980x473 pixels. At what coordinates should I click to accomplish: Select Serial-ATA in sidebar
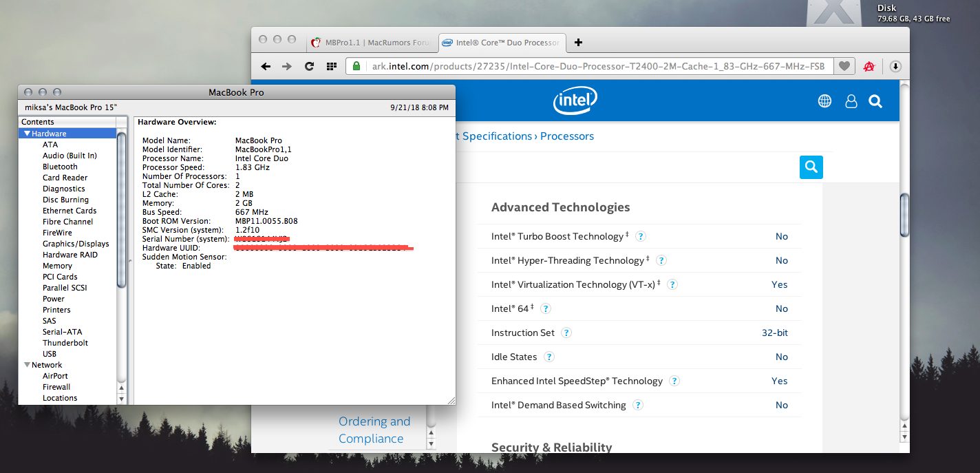click(62, 332)
